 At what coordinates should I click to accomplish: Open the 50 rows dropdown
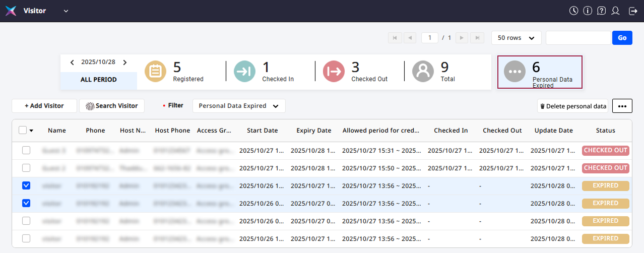pyautogui.click(x=516, y=38)
